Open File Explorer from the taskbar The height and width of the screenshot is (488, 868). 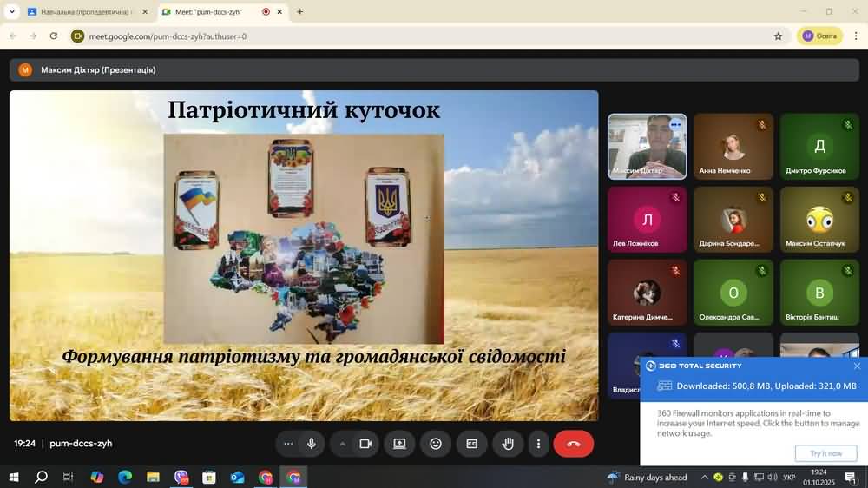tap(153, 478)
